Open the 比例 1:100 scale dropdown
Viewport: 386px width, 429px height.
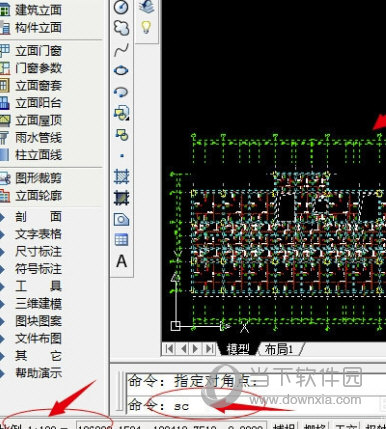click(x=34, y=427)
